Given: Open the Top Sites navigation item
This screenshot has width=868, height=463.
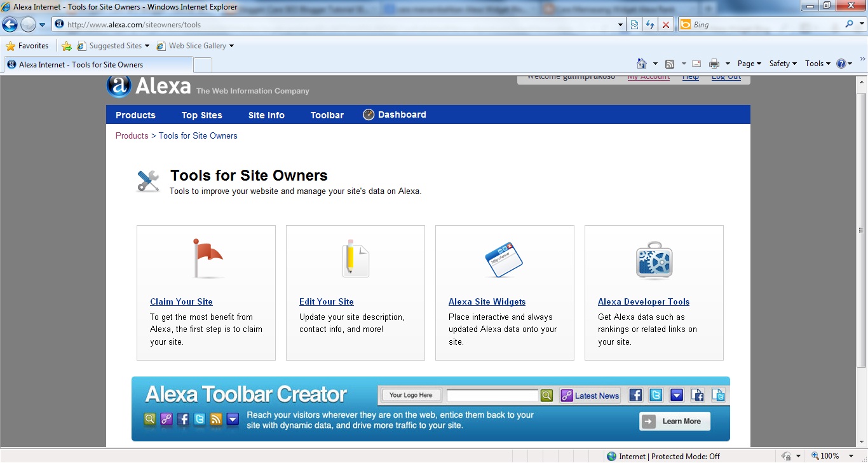Looking at the screenshot, I should coord(202,115).
